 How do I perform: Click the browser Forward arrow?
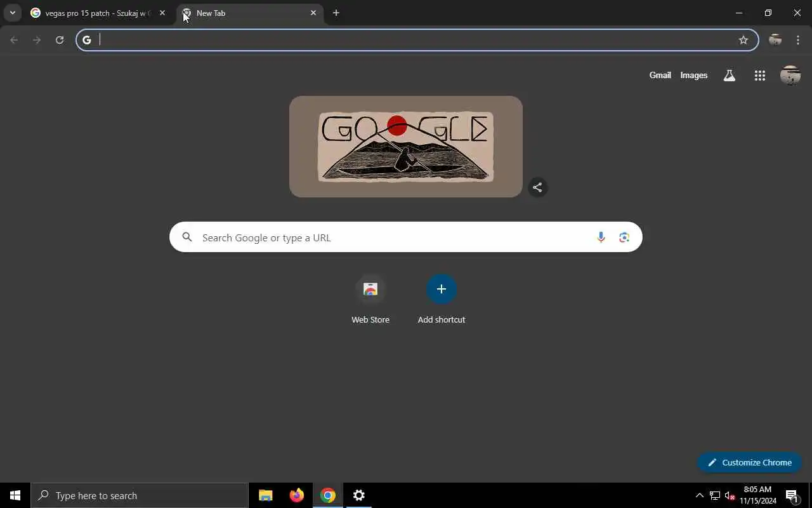click(37, 40)
